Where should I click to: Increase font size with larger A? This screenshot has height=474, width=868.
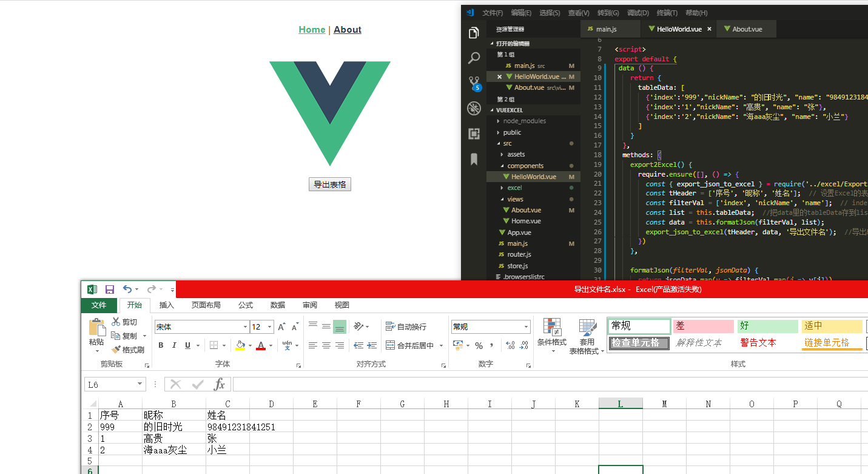pos(282,327)
